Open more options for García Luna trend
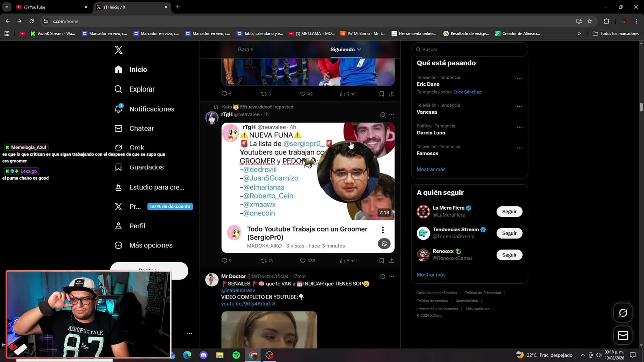 [519, 127]
